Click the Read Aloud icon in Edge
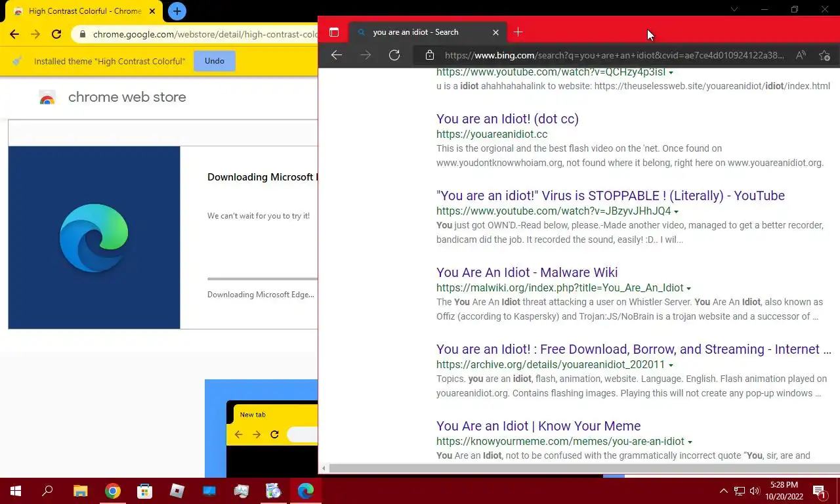 [801, 55]
